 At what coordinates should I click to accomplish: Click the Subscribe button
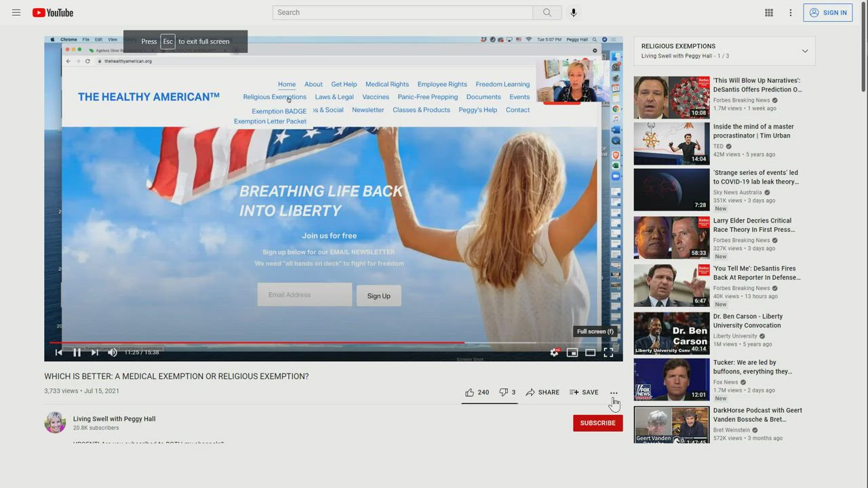click(597, 423)
